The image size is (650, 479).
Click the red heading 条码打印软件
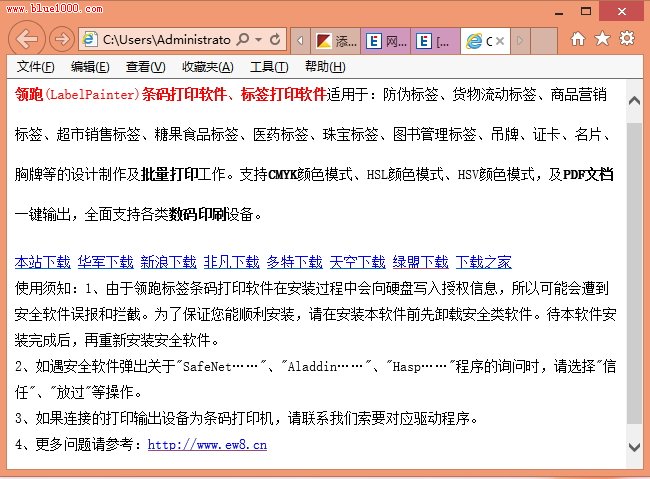(x=184, y=95)
